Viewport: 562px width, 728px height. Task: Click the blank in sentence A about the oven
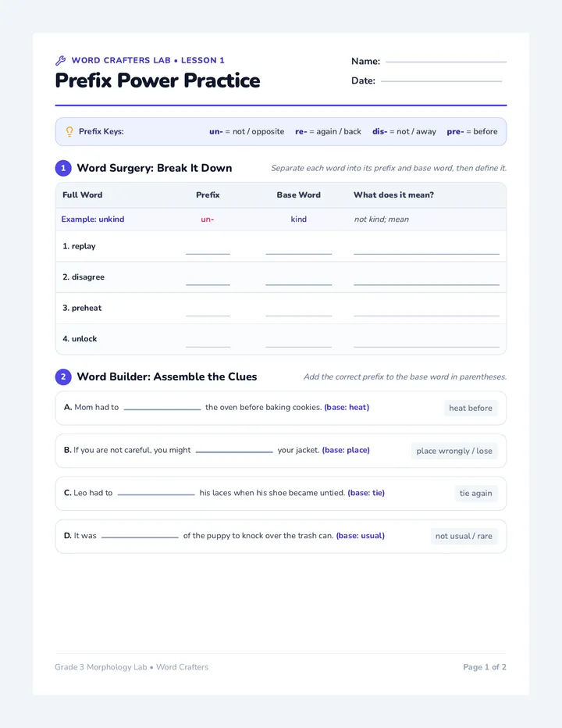coord(162,407)
